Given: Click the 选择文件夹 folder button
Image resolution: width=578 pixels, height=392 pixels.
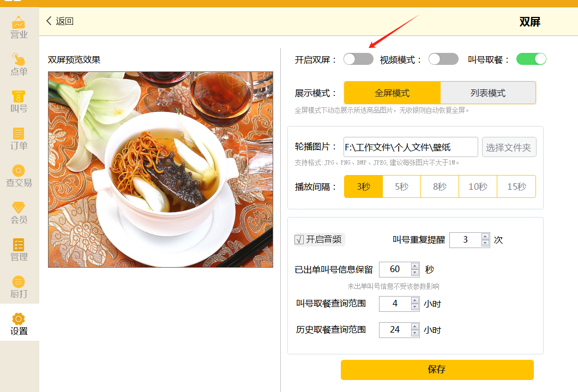Looking at the screenshot, I should [x=509, y=147].
